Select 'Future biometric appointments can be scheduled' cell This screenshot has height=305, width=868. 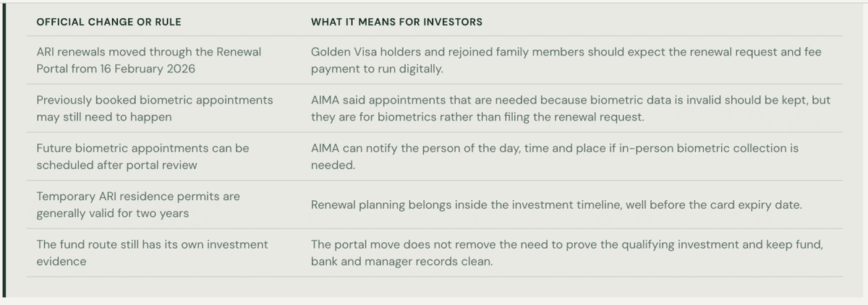[142, 156]
